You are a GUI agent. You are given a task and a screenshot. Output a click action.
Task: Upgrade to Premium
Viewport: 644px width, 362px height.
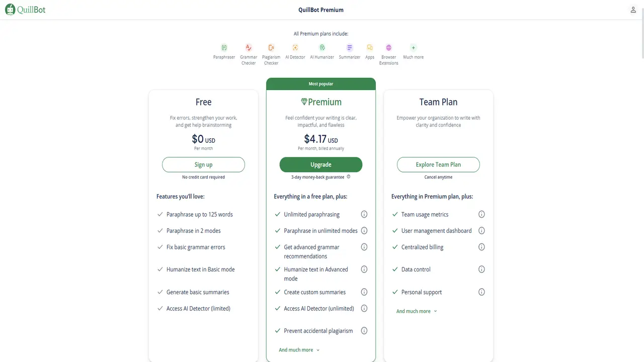[320, 164]
